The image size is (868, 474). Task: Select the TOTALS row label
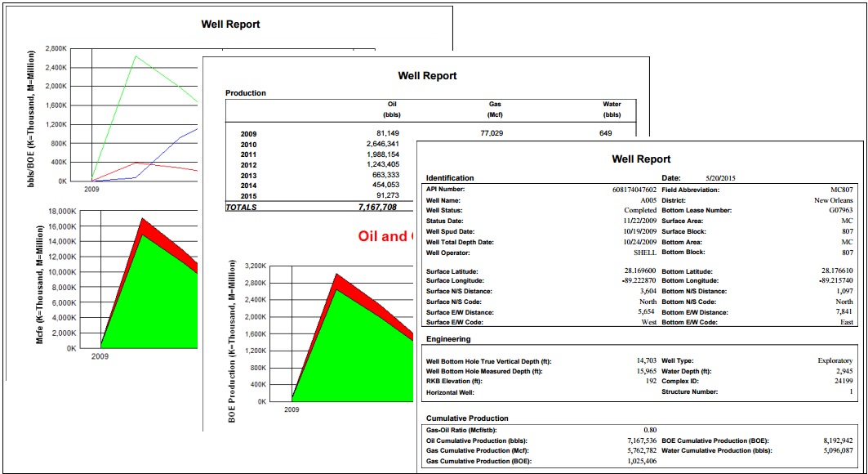click(x=241, y=208)
